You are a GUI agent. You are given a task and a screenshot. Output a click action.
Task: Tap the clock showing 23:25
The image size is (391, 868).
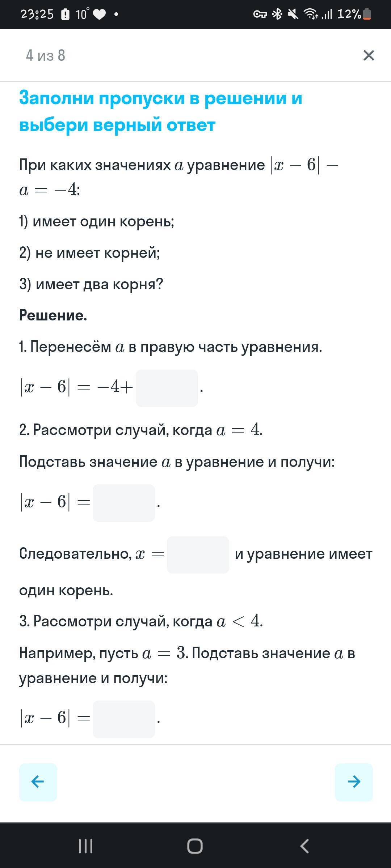click(x=37, y=14)
